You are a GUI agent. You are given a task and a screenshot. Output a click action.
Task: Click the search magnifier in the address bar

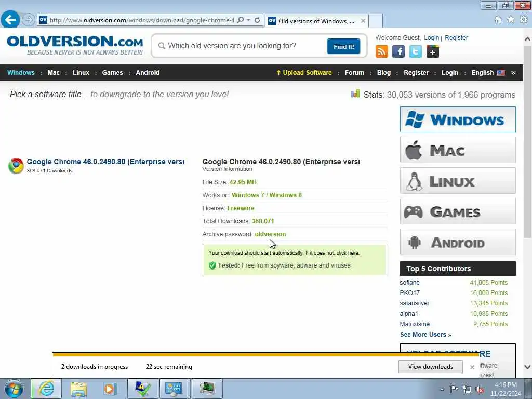click(x=241, y=20)
